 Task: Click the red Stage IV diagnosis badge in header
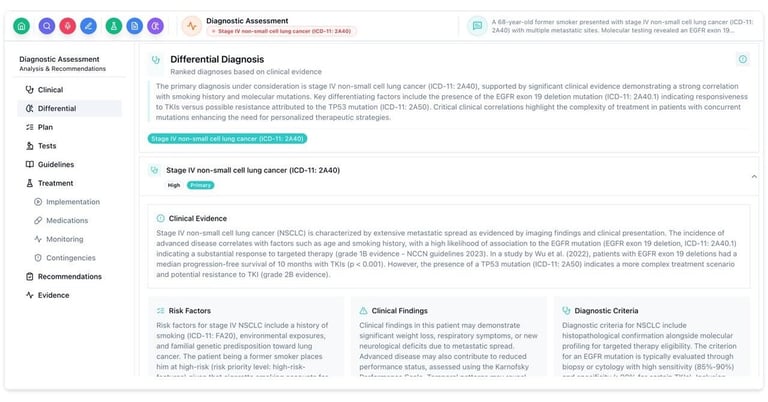click(280, 32)
